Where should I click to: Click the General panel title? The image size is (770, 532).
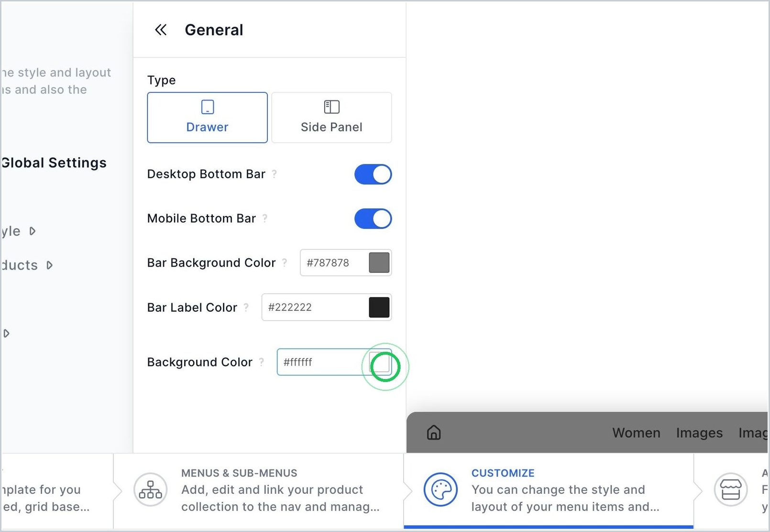click(x=214, y=30)
